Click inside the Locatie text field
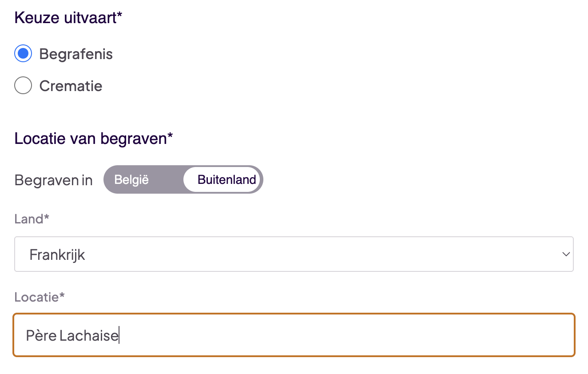 [x=294, y=335]
